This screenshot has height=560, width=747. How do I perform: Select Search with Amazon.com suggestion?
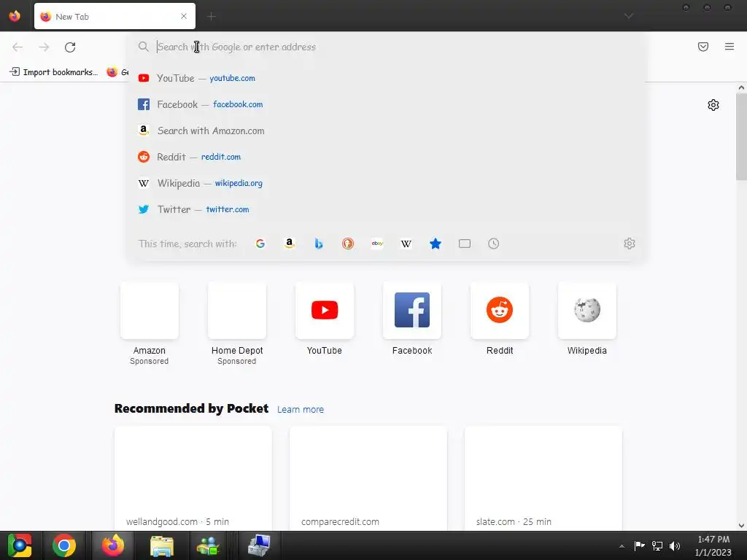[387, 131]
